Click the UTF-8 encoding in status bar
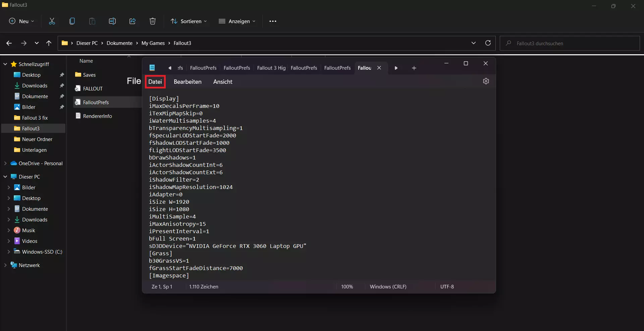The width and height of the screenshot is (644, 331). click(x=447, y=287)
